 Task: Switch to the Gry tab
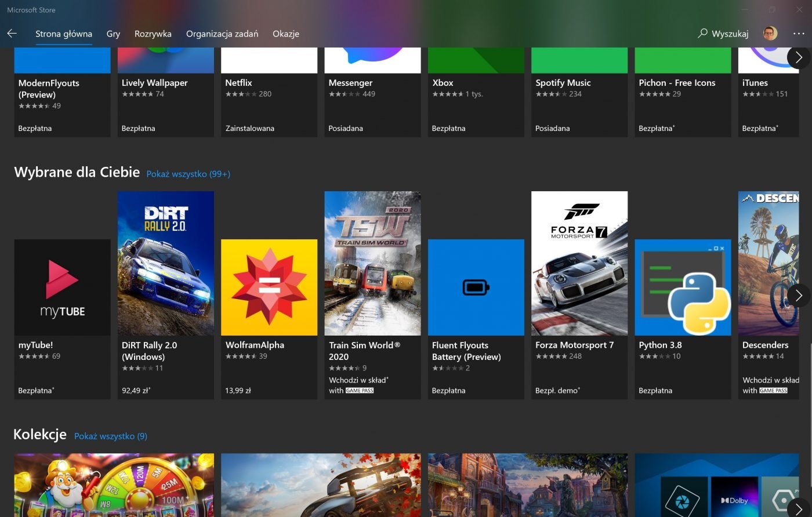tap(113, 34)
